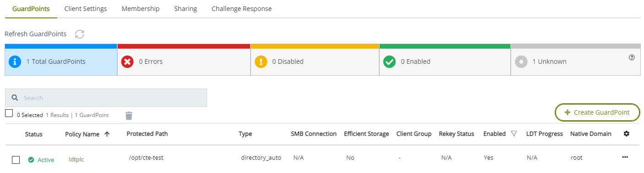644x173 pixels.
Task: Check the ldtplc row checkbox
Action: pos(16,160)
